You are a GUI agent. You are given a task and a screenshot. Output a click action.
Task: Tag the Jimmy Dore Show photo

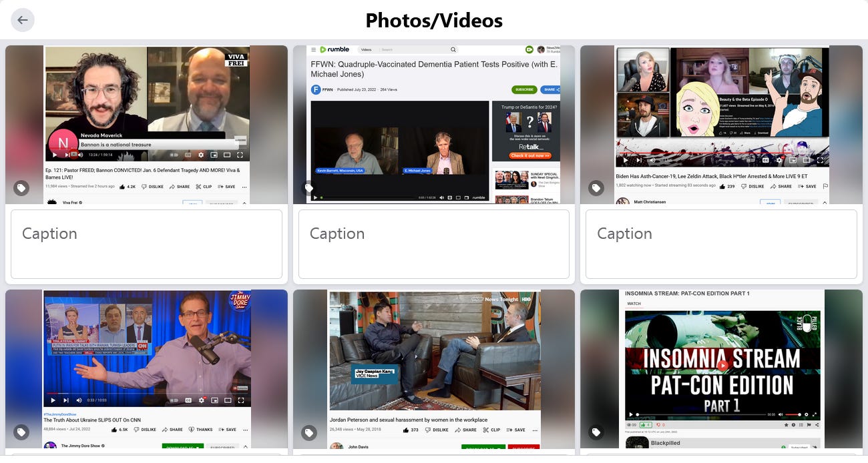(x=21, y=432)
